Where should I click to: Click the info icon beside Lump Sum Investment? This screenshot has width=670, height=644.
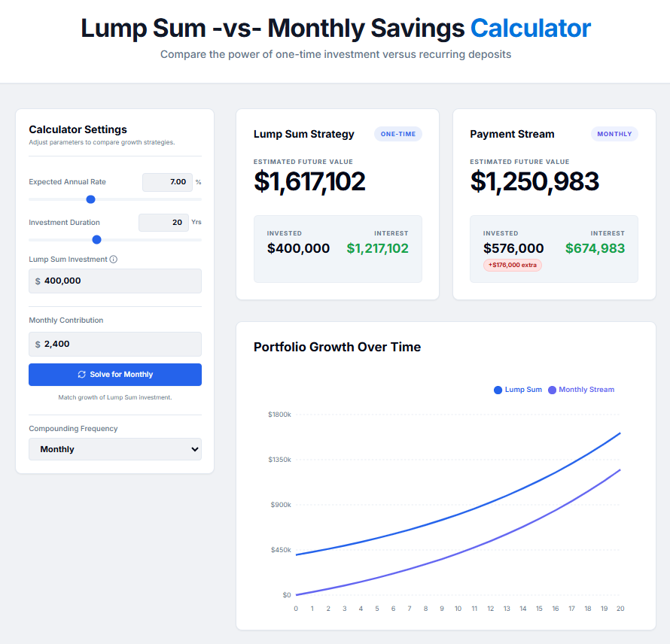pyautogui.click(x=114, y=260)
